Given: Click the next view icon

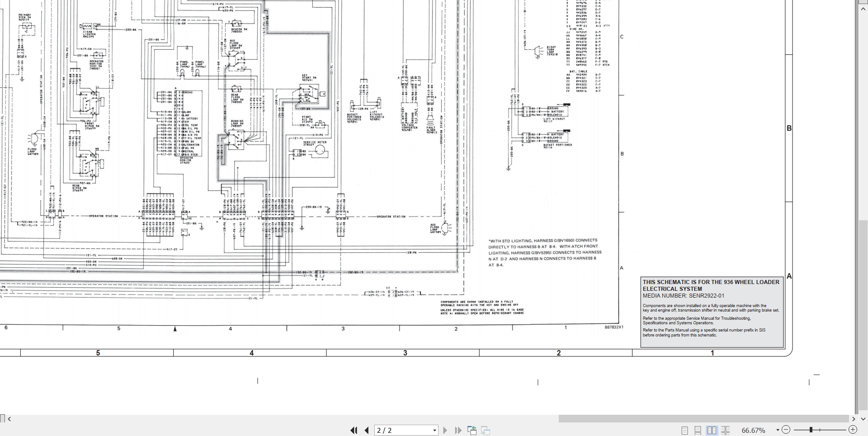Looking at the screenshot, I should point(486,430).
